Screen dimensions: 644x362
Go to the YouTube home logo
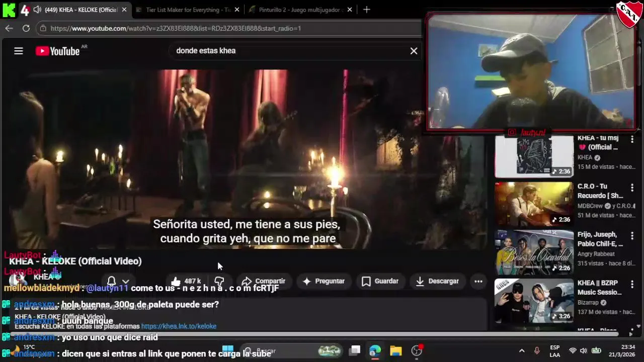point(57,51)
